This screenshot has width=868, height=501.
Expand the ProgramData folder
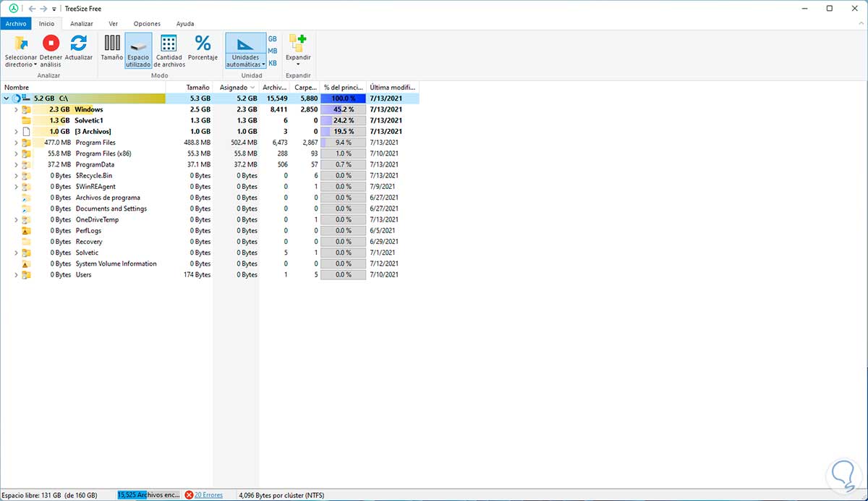tap(17, 164)
